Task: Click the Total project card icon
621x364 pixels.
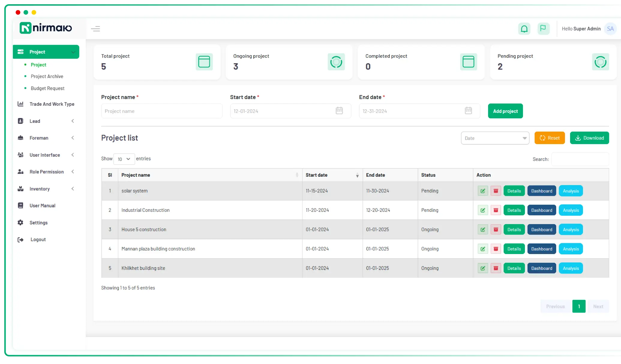Action: coord(204,62)
